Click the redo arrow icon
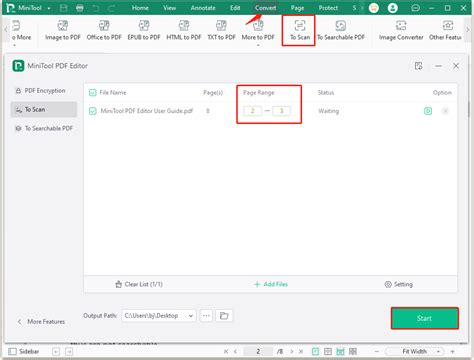The width and height of the screenshot is (474, 360). (x=112, y=8)
